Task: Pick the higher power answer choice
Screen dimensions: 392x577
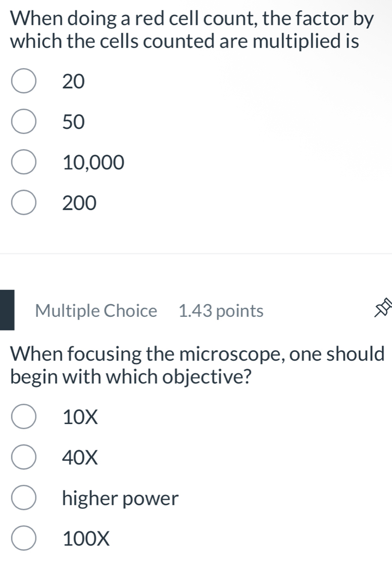Action: coord(23,498)
